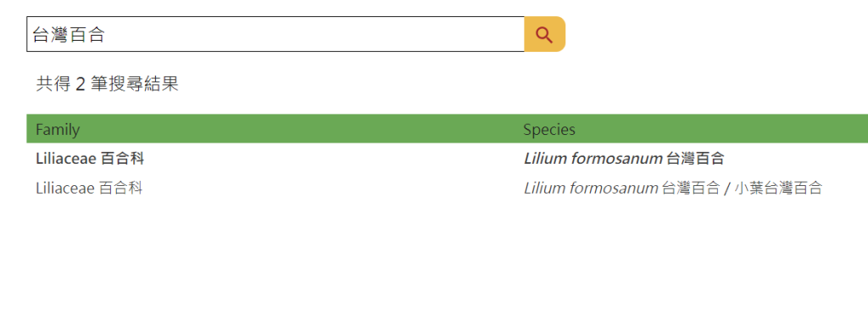The height and width of the screenshot is (326, 868).
Task: Open the 台灣百合 / 小葉台灣百合 species result
Action: 673,188
